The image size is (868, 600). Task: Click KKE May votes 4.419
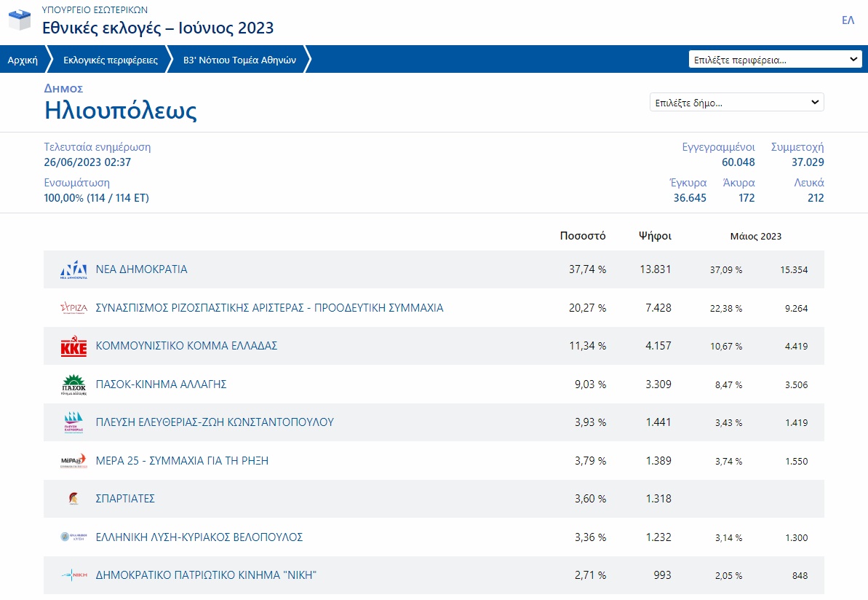tap(796, 347)
